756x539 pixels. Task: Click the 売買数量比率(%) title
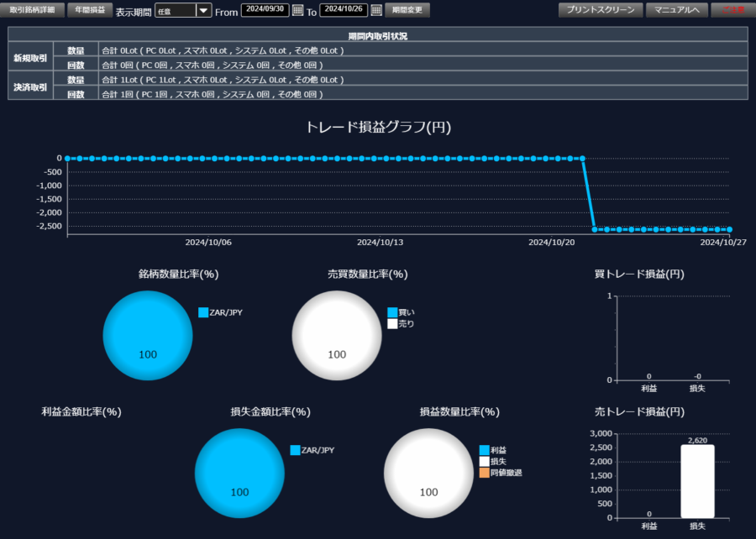click(368, 274)
